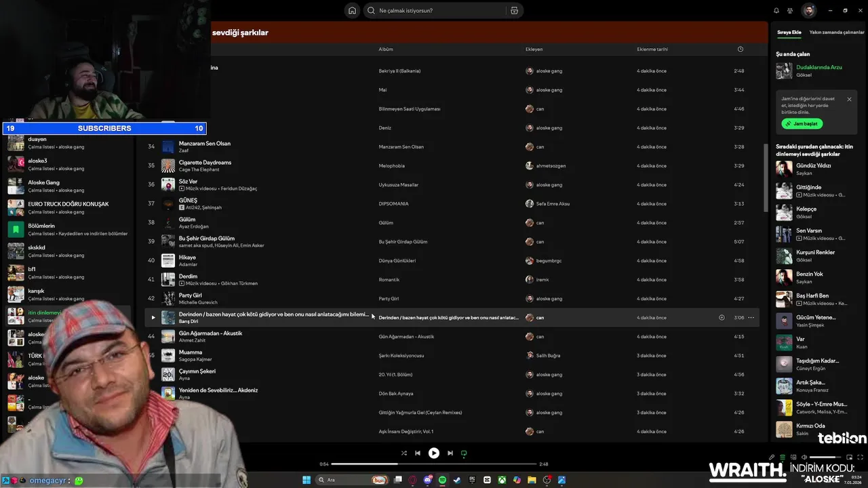Open the notifications bell
The image size is (868, 488).
click(776, 10)
